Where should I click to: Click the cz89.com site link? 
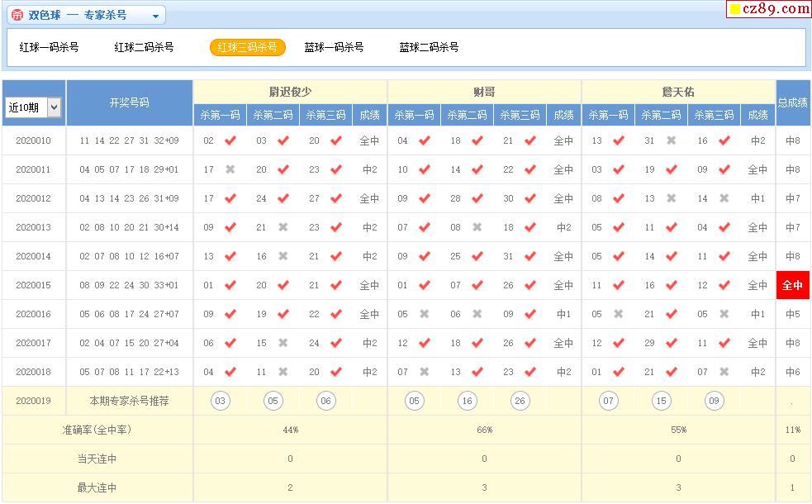point(768,9)
